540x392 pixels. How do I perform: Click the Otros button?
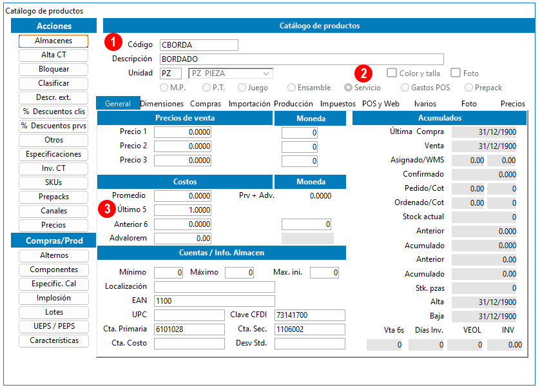53,140
